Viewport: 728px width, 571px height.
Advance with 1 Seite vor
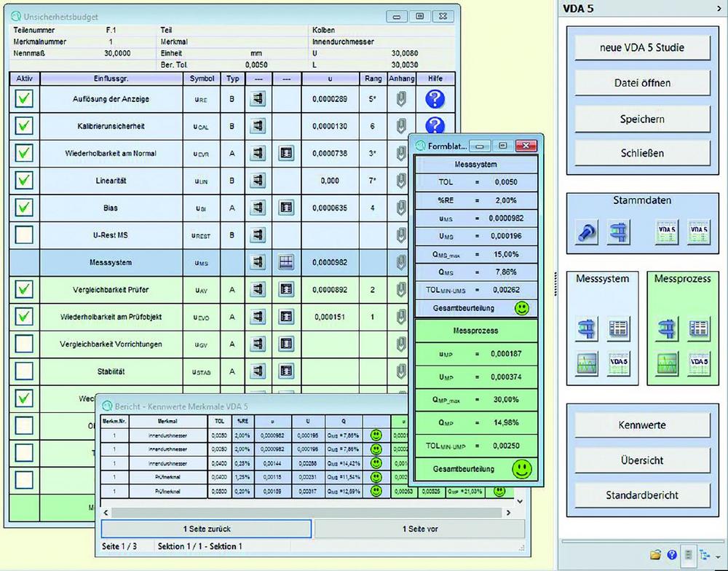tap(420, 529)
